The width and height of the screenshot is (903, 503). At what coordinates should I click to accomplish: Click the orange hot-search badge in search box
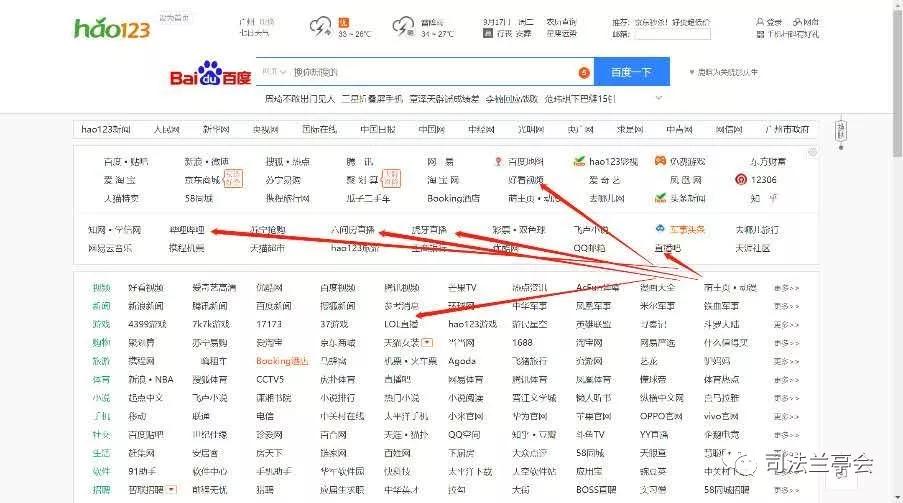(583, 73)
